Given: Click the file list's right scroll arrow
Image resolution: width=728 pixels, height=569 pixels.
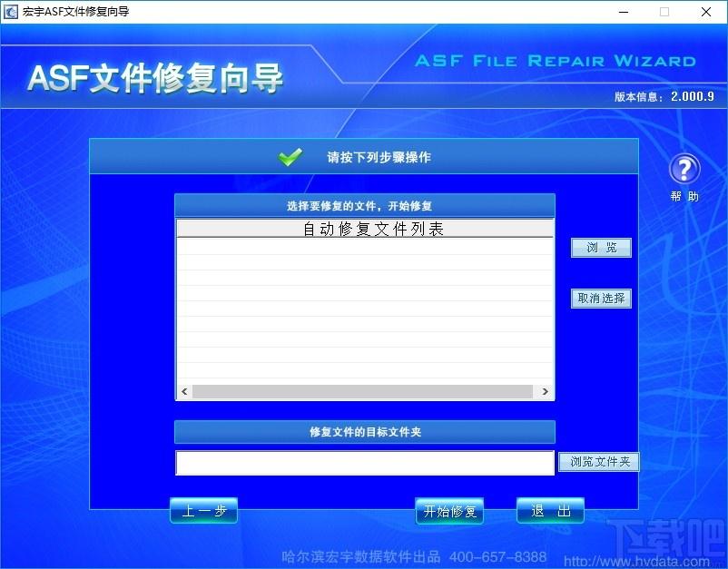Looking at the screenshot, I should 546,391.
